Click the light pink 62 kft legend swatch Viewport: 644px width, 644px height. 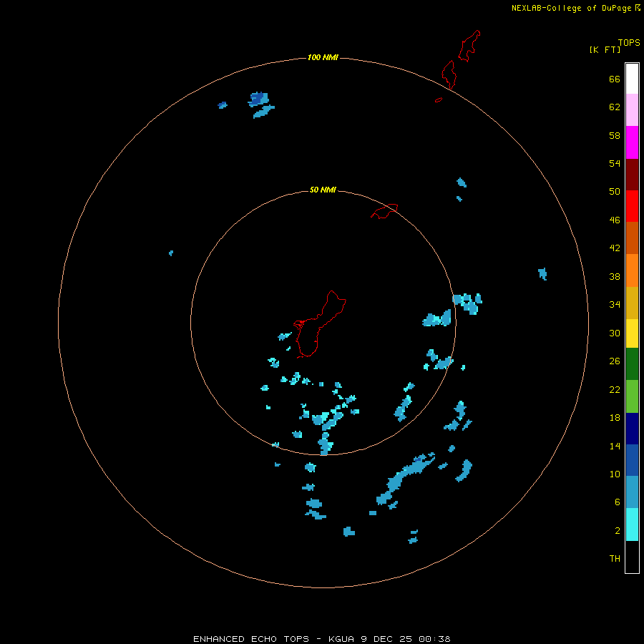click(x=632, y=109)
